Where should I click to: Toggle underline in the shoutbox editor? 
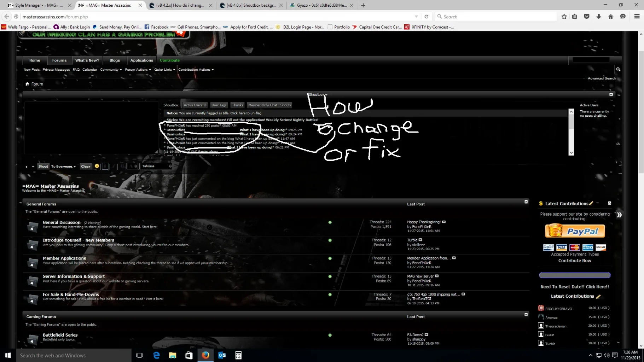122,166
